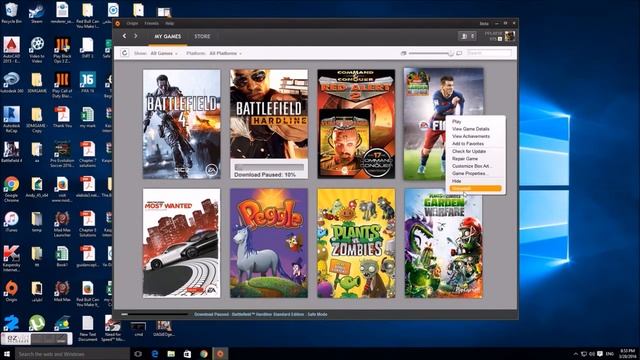Focus the Origin game search field
The image size is (640, 360).
tap(489, 53)
